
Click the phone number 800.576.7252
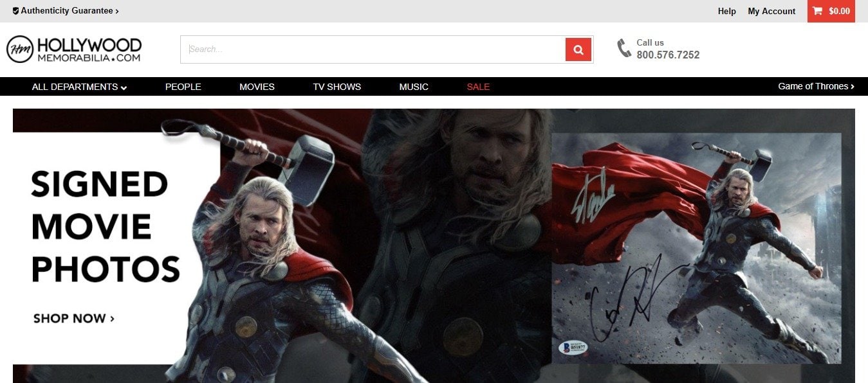click(x=668, y=55)
